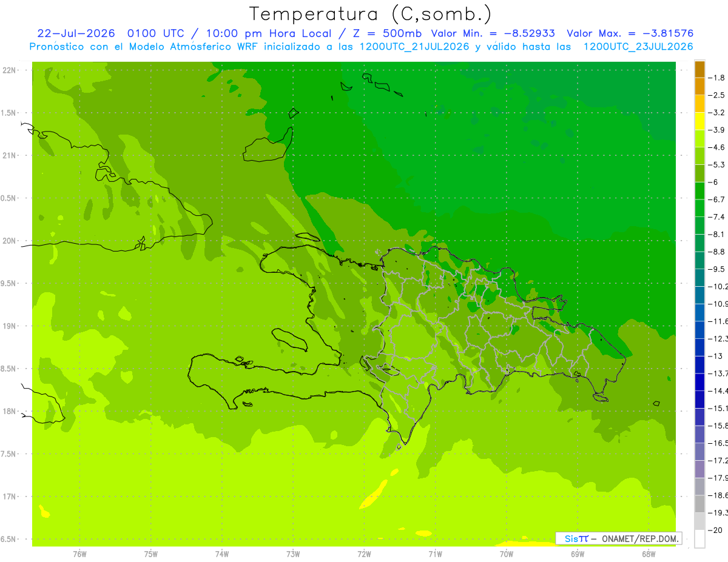Click the '71W' longitude label

pos(435,554)
